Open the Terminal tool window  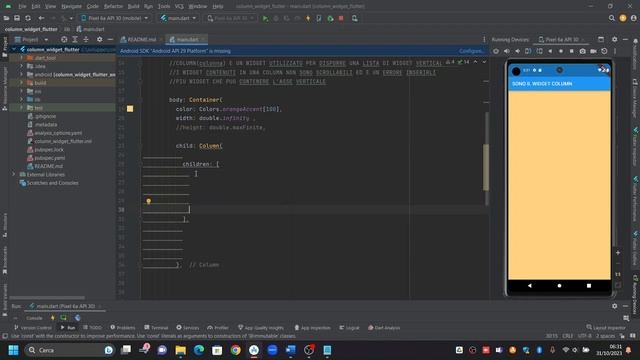156,328
